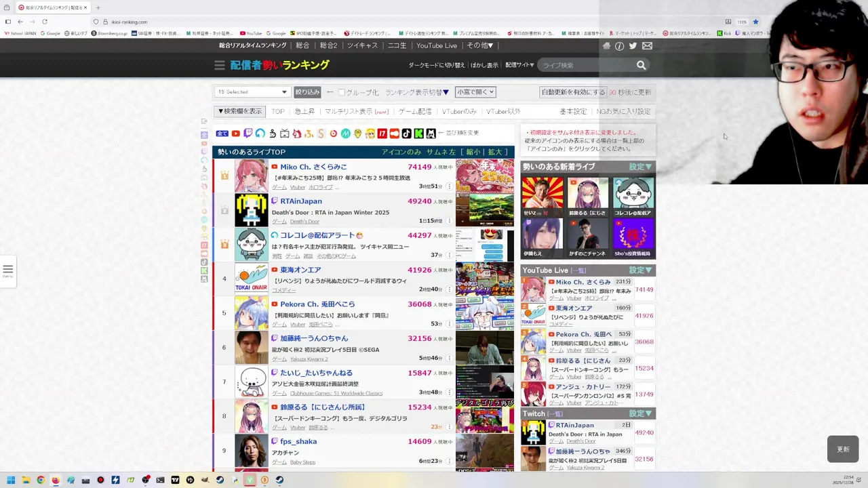Click the search magnifier icon
The height and width of the screenshot is (488, 868).
click(x=641, y=65)
